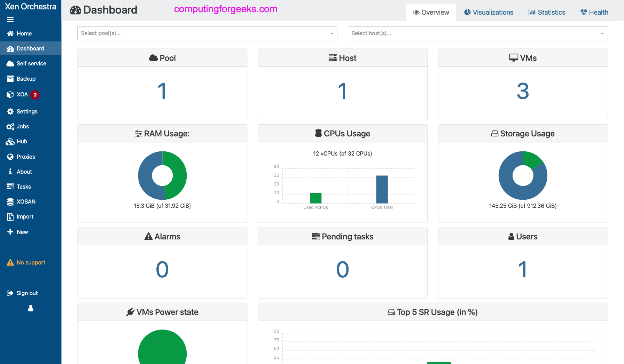Click the Sign out label in the sidebar

(27, 293)
